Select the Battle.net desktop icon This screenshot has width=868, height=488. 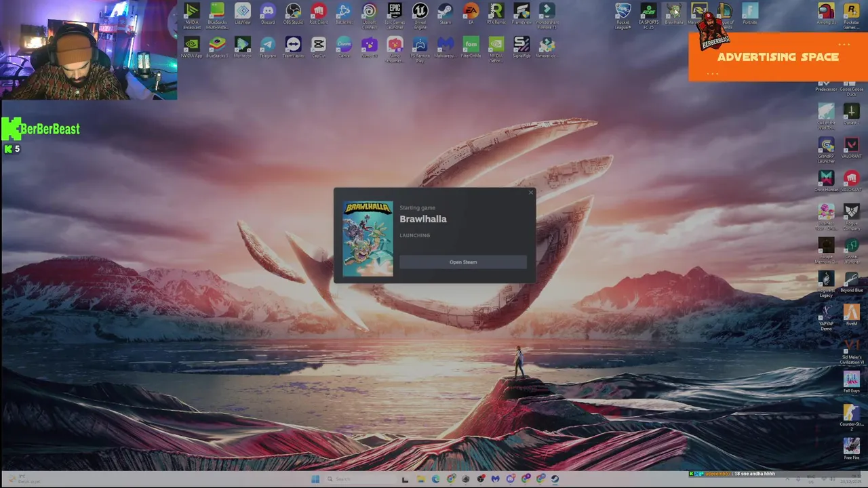coord(344,14)
